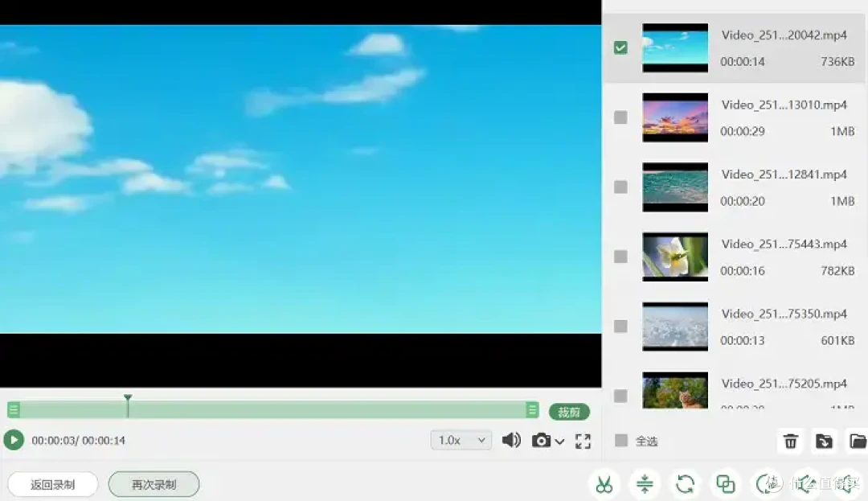Open the output folder icon
This screenshot has height=501, width=868.
coord(857,441)
